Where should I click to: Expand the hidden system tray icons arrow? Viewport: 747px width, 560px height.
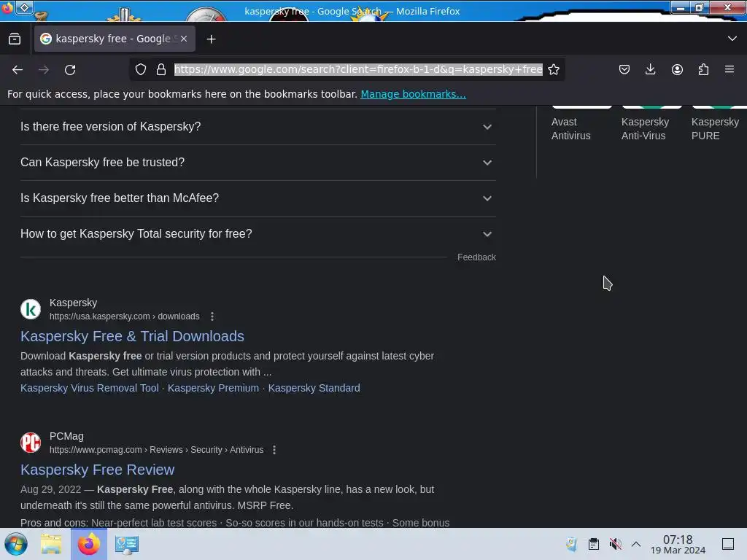(636, 544)
